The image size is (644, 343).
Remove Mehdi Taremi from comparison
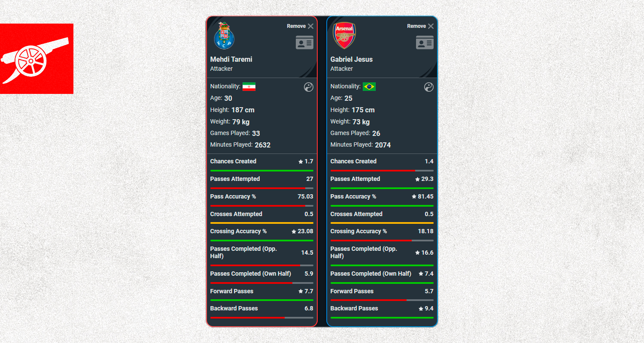300,26
